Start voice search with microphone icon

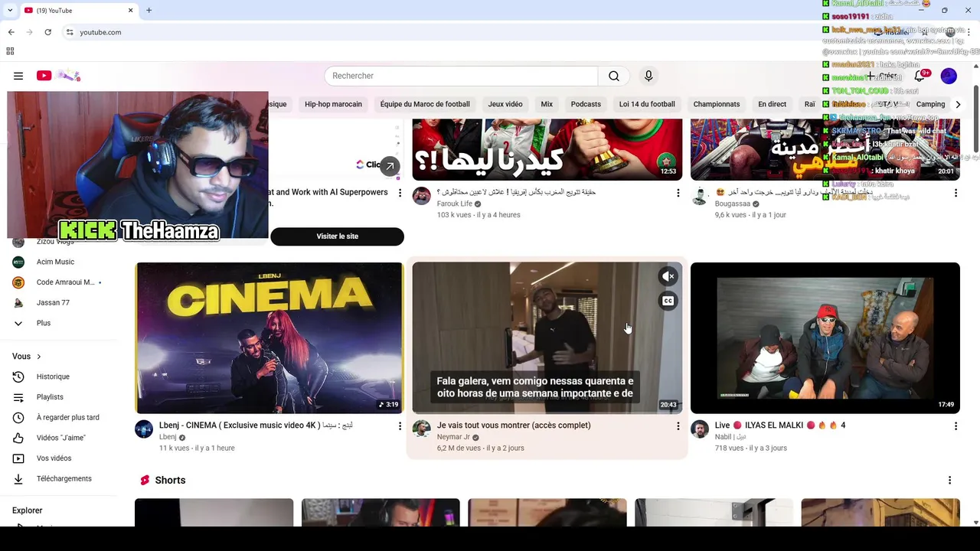coord(648,76)
